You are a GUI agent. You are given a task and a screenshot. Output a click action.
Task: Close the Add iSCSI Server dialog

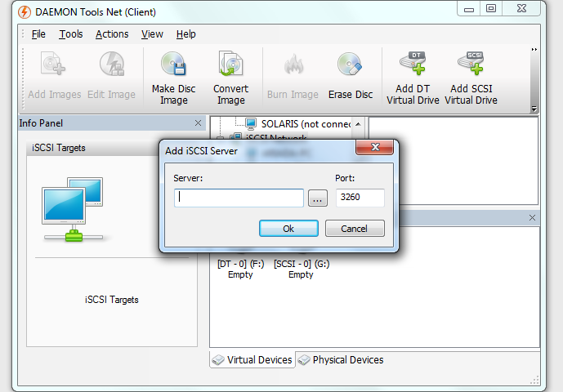coord(375,147)
